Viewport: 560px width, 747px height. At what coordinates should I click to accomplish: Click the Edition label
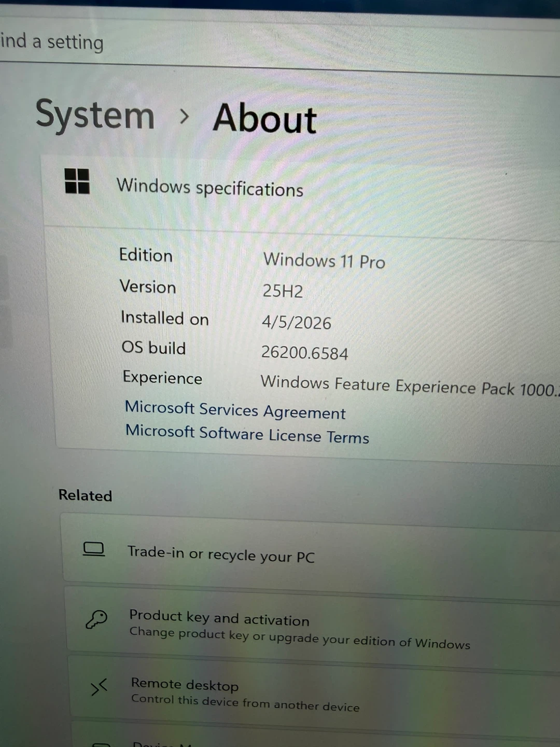click(x=146, y=255)
